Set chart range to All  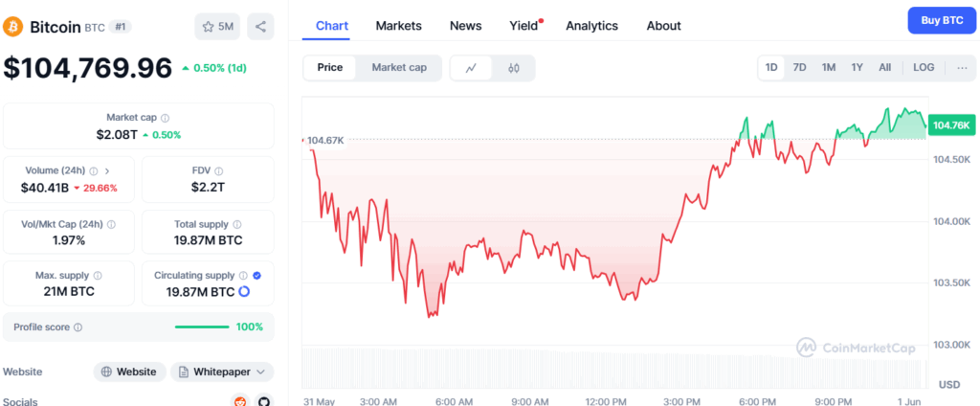click(885, 68)
